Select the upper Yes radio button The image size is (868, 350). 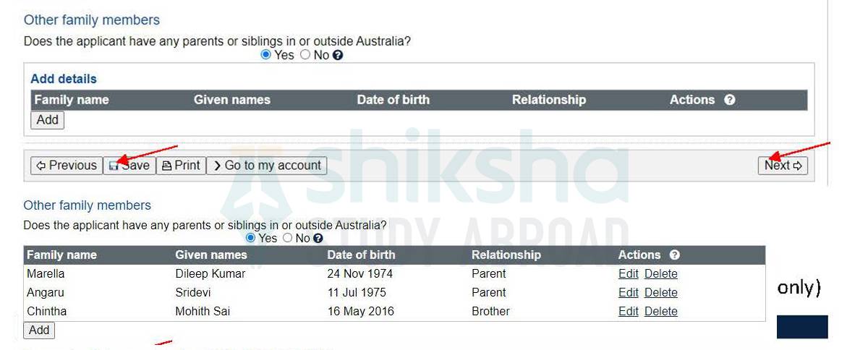tap(266, 55)
